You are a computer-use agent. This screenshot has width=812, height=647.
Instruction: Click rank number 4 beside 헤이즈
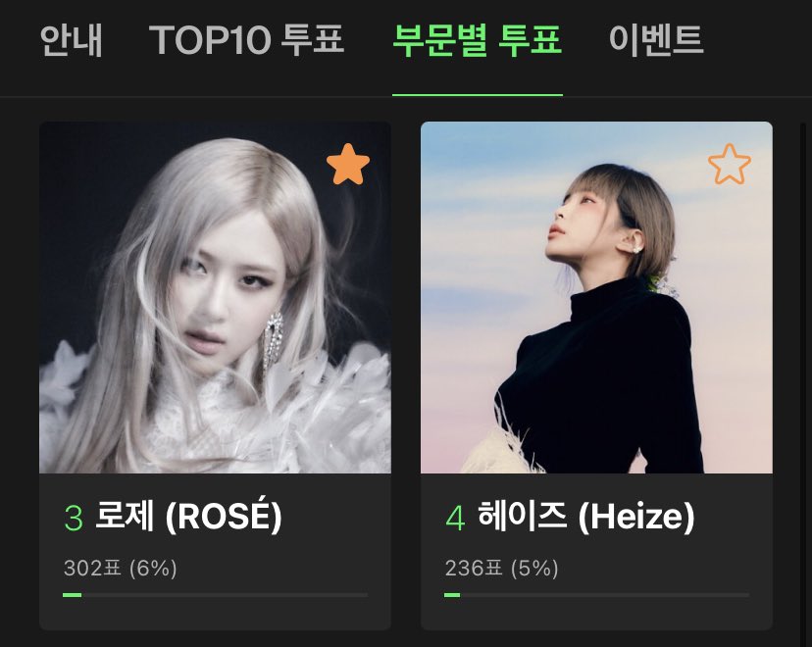click(x=455, y=518)
